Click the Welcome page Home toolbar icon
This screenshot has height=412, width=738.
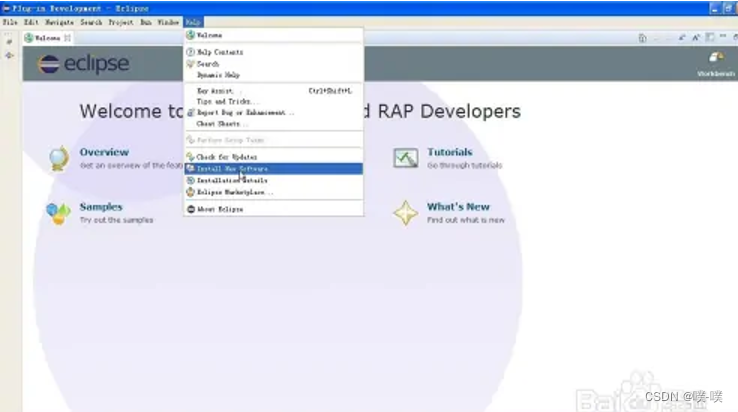642,38
